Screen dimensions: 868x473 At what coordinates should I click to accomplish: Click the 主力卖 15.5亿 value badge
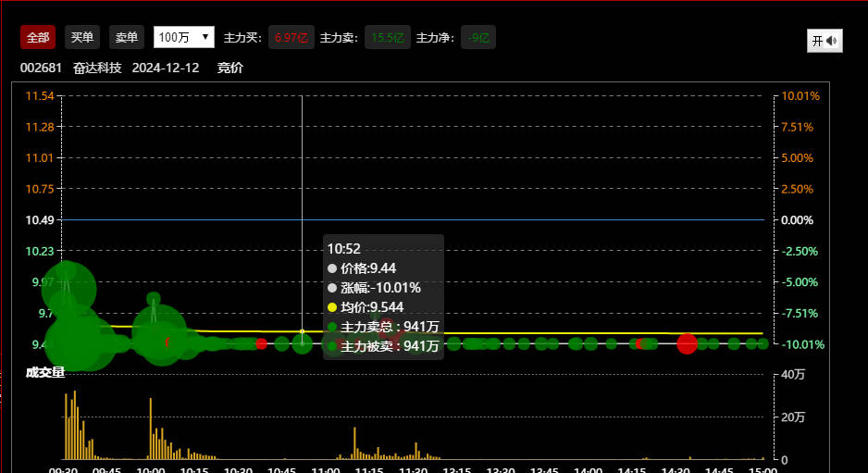point(387,38)
